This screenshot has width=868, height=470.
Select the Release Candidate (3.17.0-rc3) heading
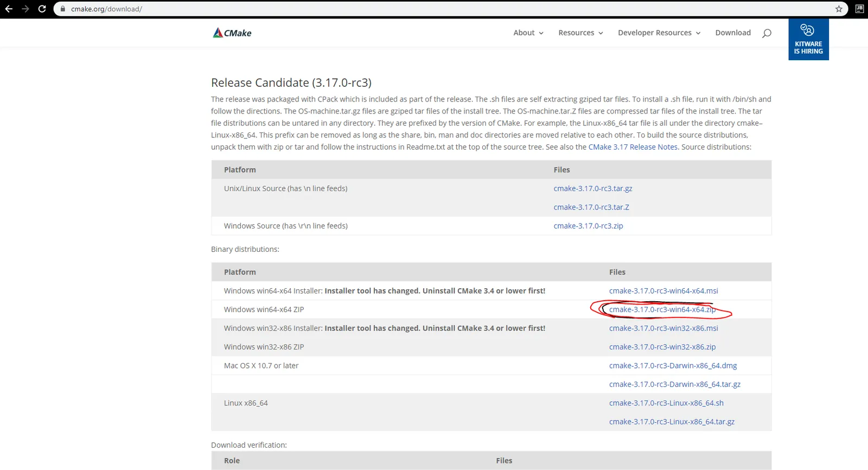[291, 82]
